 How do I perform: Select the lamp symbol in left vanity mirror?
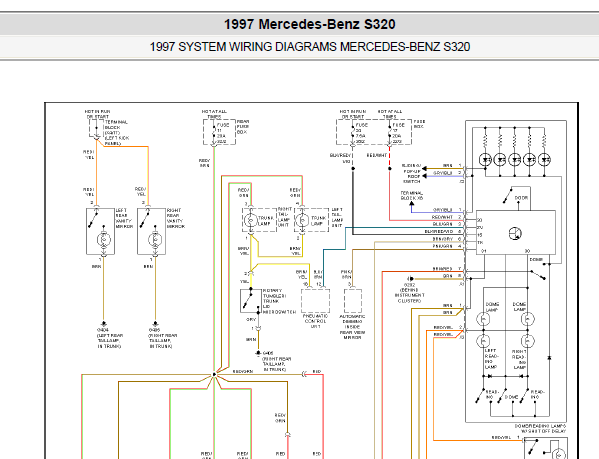click(104, 240)
